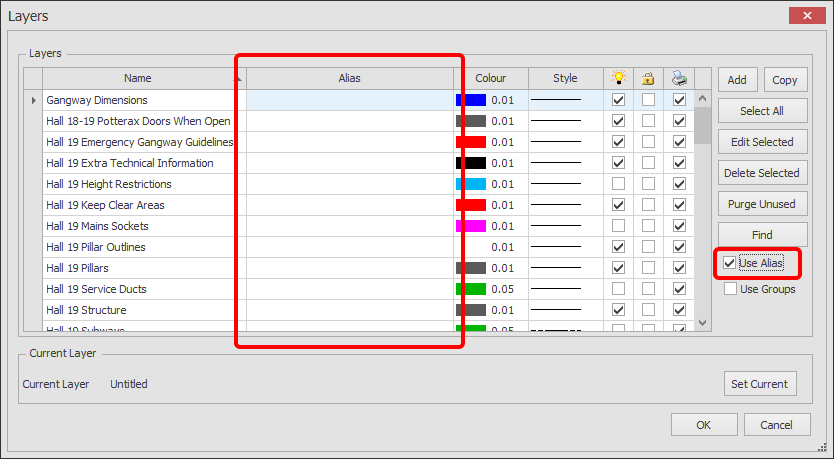This screenshot has height=459, width=834.
Task: Click Alias cell for Hall 19 Pillars
Action: (x=349, y=268)
